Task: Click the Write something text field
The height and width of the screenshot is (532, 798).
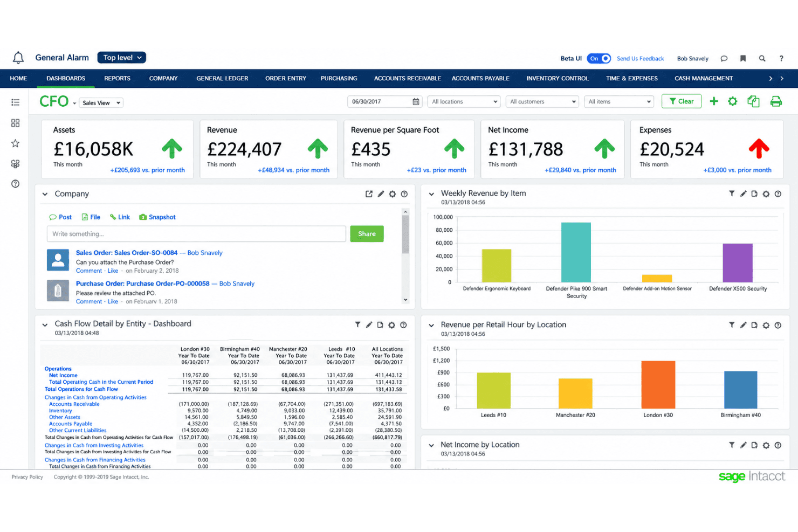Action: [196, 234]
